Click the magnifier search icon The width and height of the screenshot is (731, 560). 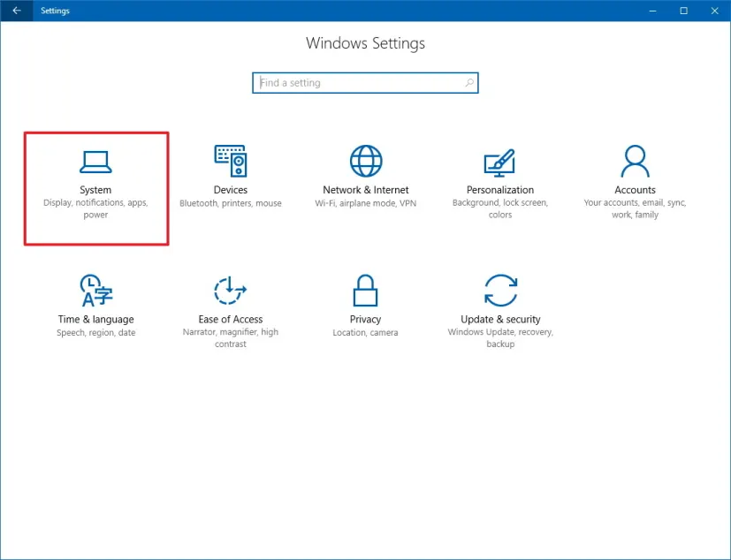(x=469, y=82)
